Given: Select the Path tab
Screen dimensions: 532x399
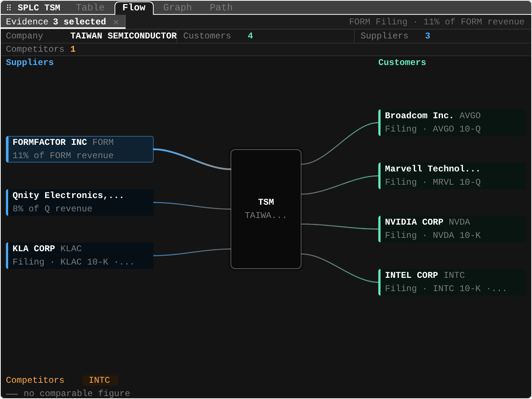Looking at the screenshot, I should tap(221, 7).
